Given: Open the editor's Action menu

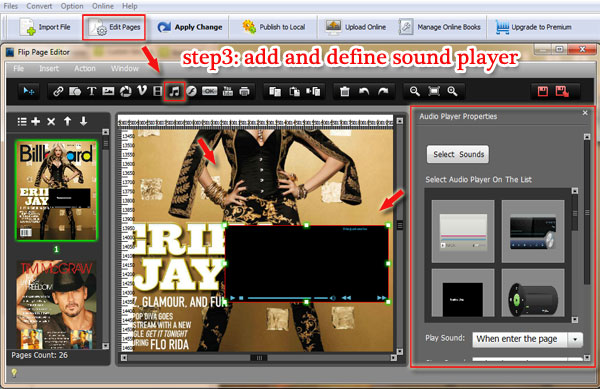Looking at the screenshot, I should click(x=85, y=68).
